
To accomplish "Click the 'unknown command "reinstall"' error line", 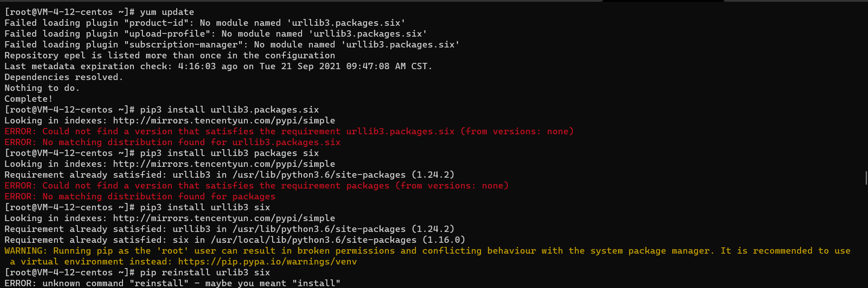I will [172, 283].
